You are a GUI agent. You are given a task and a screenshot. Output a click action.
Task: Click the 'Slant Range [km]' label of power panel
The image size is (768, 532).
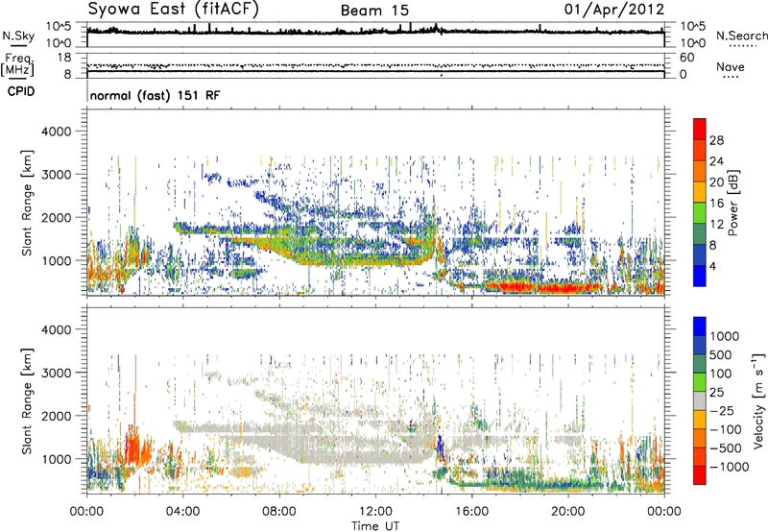click(x=27, y=203)
